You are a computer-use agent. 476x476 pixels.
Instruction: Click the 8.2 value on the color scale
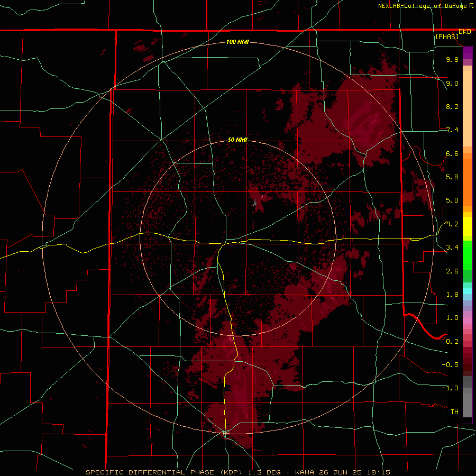tap(452, 106)
